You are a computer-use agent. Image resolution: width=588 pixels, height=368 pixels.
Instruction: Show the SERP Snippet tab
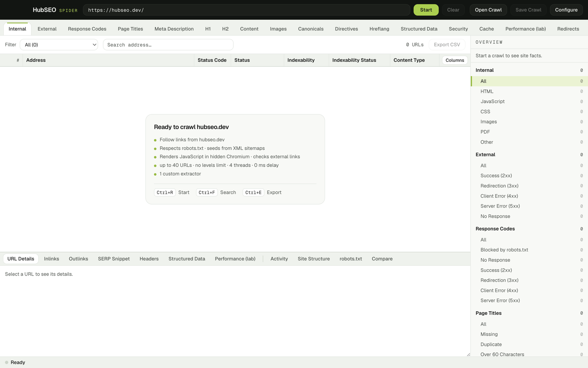pyautogui.click(x=114, y=259)
